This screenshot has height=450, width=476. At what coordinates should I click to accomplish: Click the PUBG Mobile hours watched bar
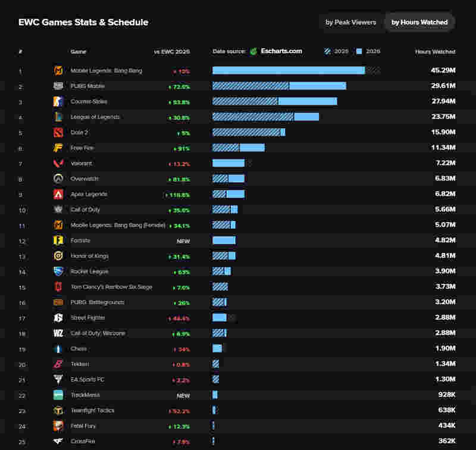(x=279, y=86)
